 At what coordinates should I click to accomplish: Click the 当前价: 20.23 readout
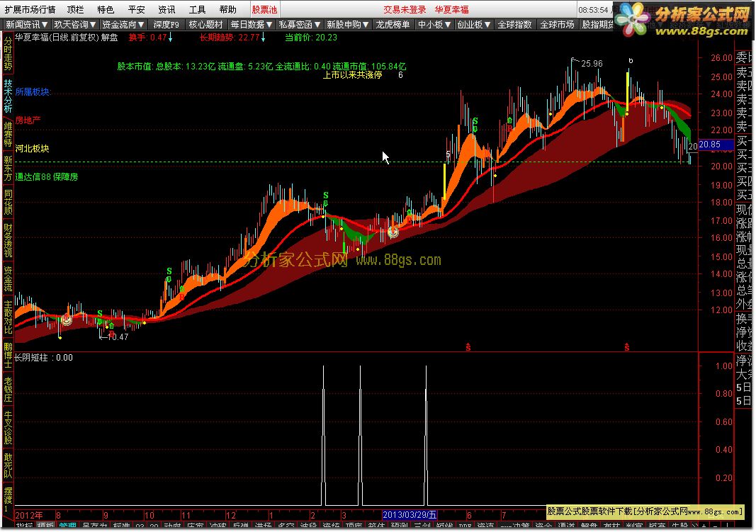311,37
